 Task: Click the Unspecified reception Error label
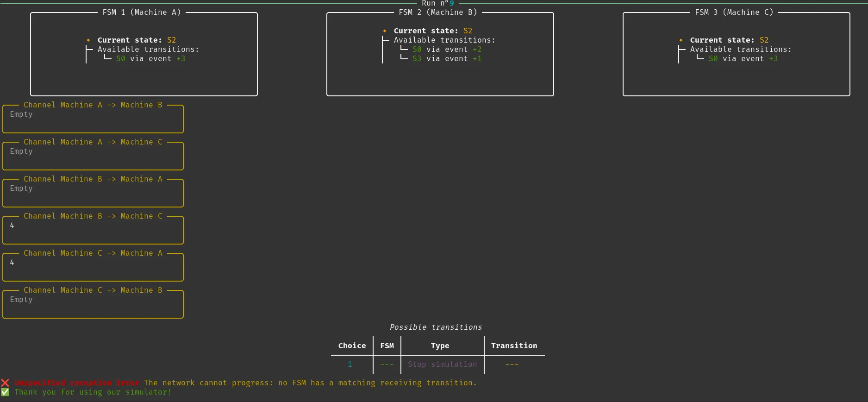tap(76, 383)
